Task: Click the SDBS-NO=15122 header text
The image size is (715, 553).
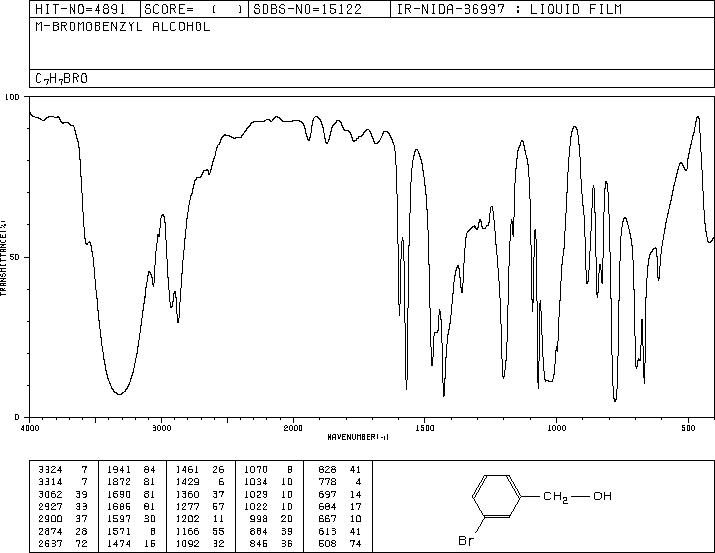Action: tap(307, 9)
